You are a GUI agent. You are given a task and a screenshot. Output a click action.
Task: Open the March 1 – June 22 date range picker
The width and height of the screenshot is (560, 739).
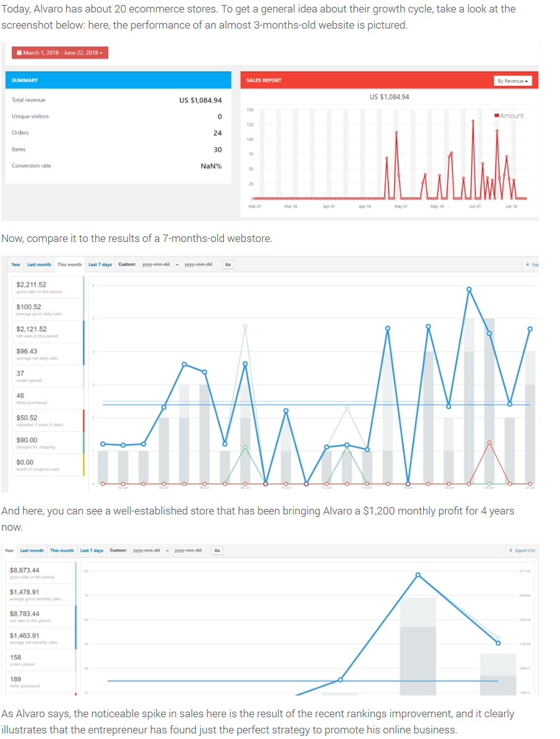click(x=59, y=53)
